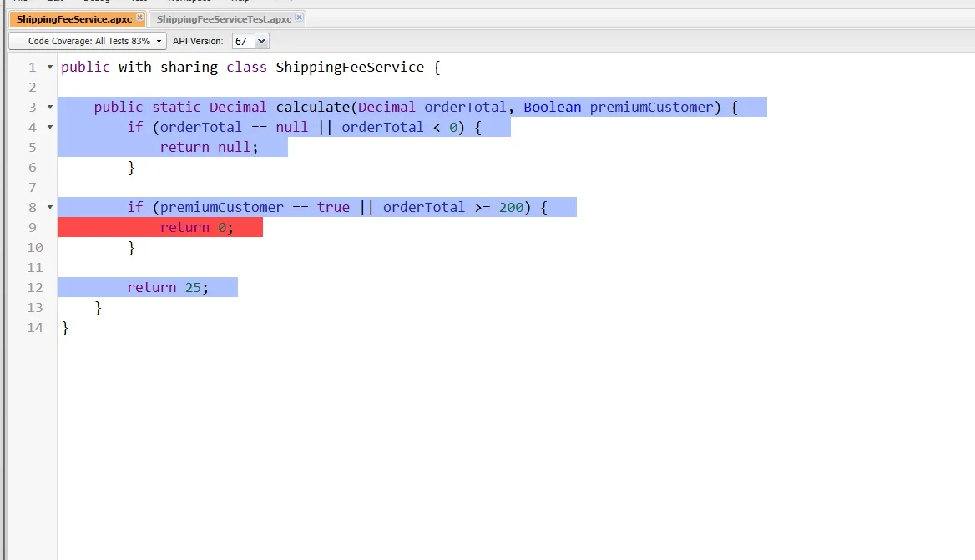Image resolution: width=975 pixels, height=560 pixels.
Task: Close the ShippingFeeService.apxc tab
Action: coord(140,18)
